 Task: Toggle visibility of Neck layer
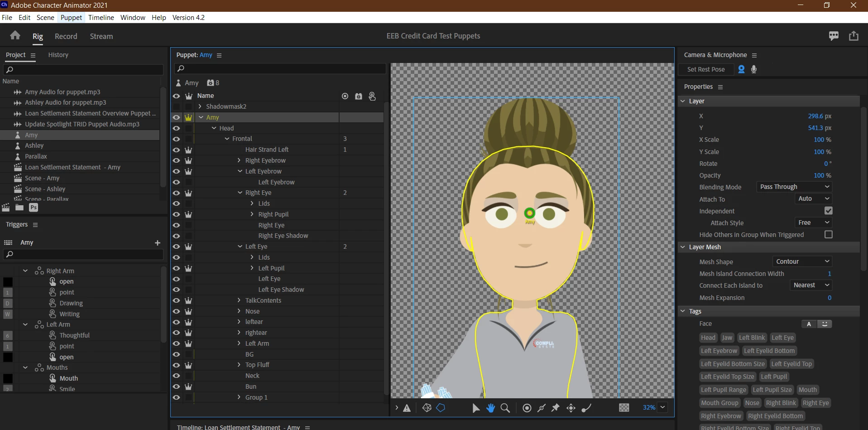click(x=176, y=376)
